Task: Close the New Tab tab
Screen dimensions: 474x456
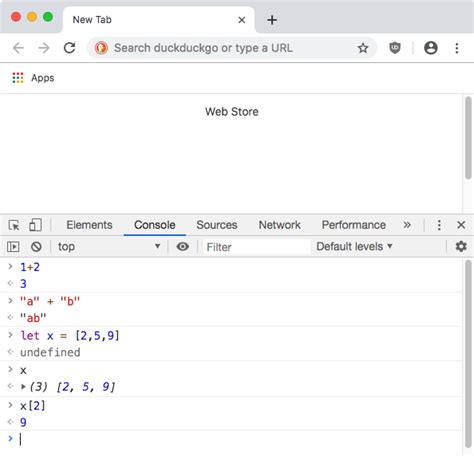Action: (x=242, y=20)
